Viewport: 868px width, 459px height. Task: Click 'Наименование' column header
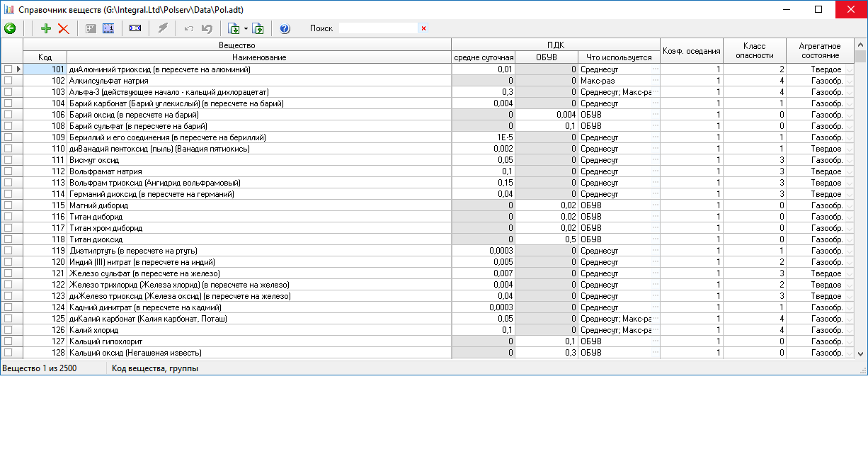[258, 57]
